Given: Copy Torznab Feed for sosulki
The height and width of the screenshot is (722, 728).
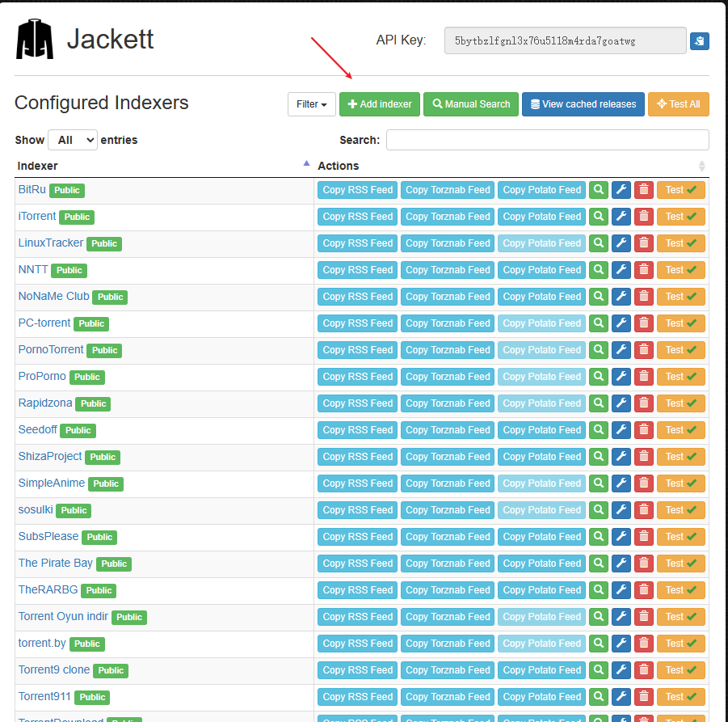Looking at the screenshot, I should [448, 510].
